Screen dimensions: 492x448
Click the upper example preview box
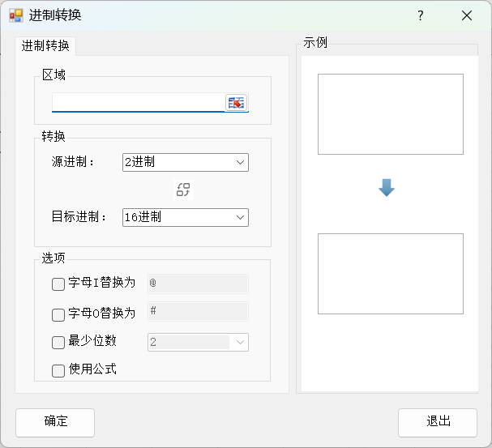coord(390,114)
